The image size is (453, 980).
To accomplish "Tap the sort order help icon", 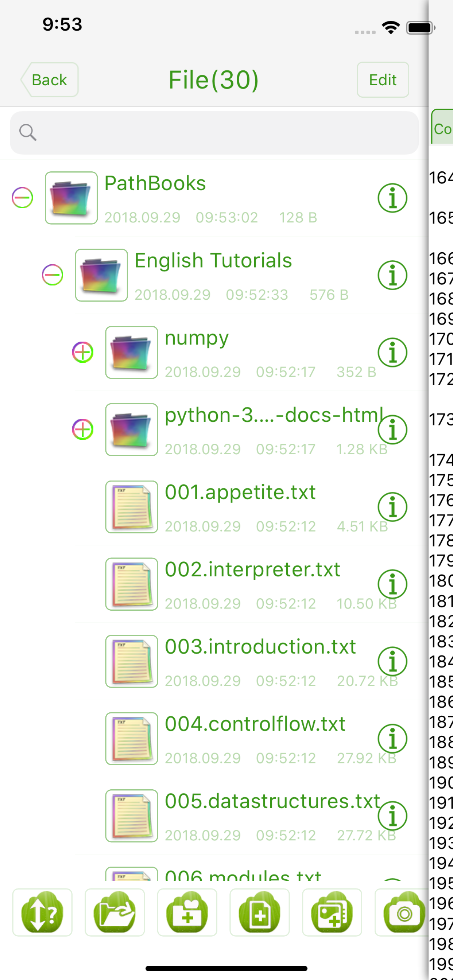I will 42,912.
